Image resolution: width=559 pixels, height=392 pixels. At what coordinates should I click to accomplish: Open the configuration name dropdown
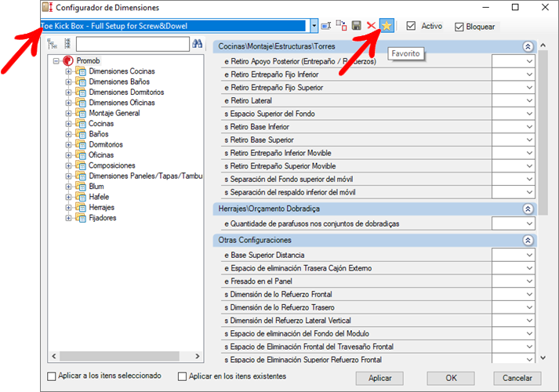(x=314, y=26)
